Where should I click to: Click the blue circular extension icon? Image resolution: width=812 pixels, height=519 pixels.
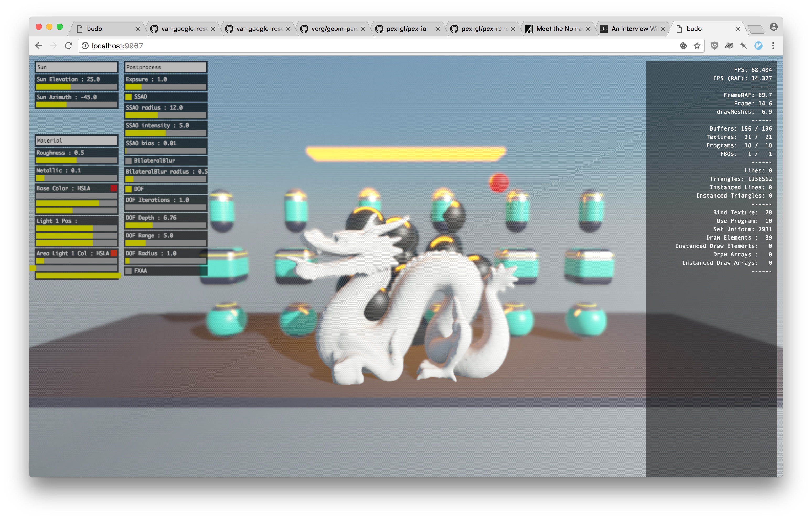pyautogui.click(x=758, y=46)
